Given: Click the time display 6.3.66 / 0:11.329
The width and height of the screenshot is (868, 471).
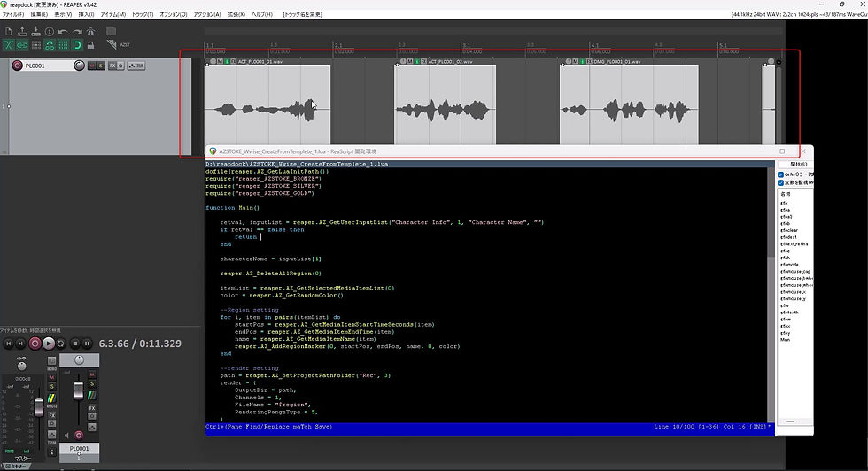Looking at the screenshot, I should pos(140,344).
